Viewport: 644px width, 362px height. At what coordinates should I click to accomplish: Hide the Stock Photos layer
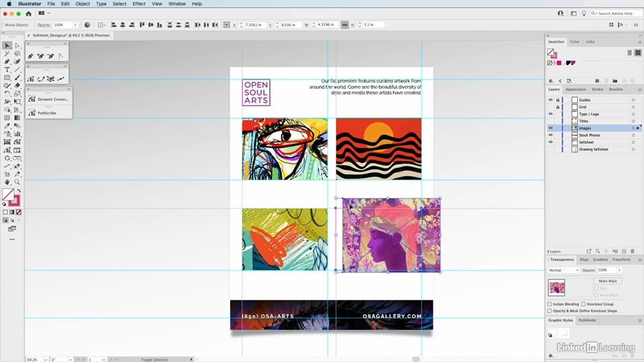pyautogui.click(x=550, y=135)
